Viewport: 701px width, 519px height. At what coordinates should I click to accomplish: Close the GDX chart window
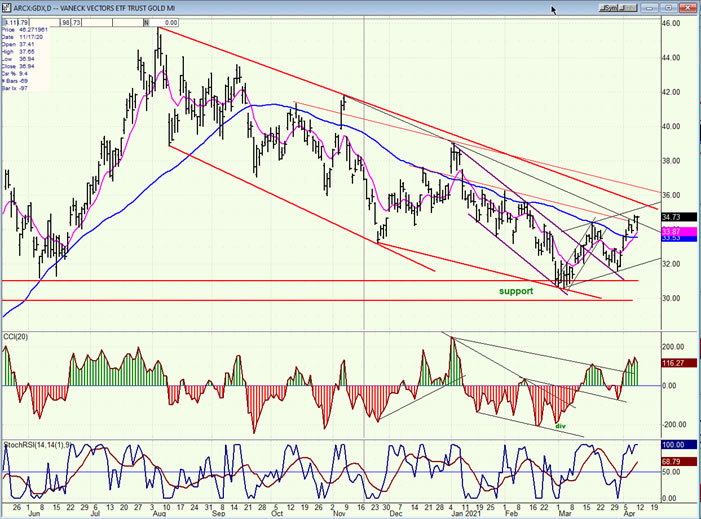click(690, 8)
